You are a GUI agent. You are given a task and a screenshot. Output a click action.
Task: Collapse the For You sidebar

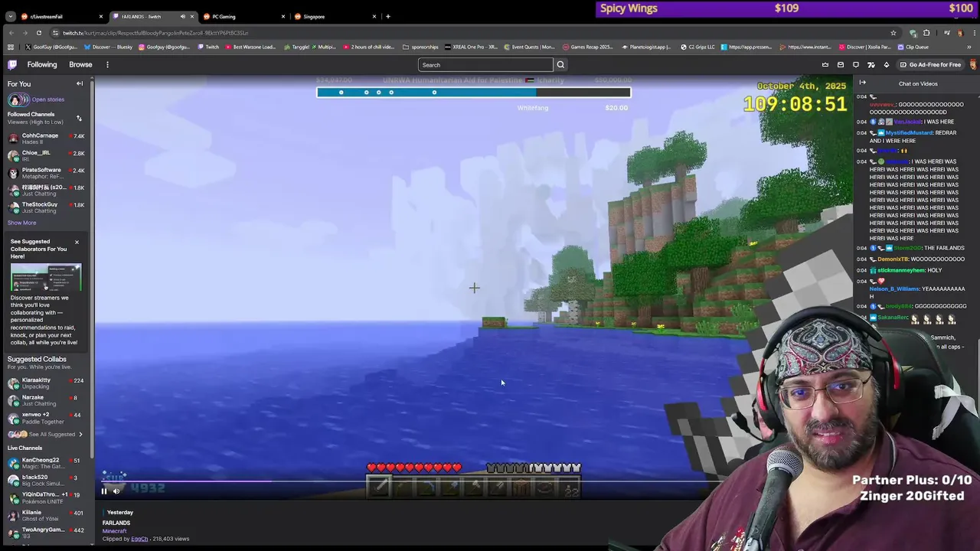80,83
